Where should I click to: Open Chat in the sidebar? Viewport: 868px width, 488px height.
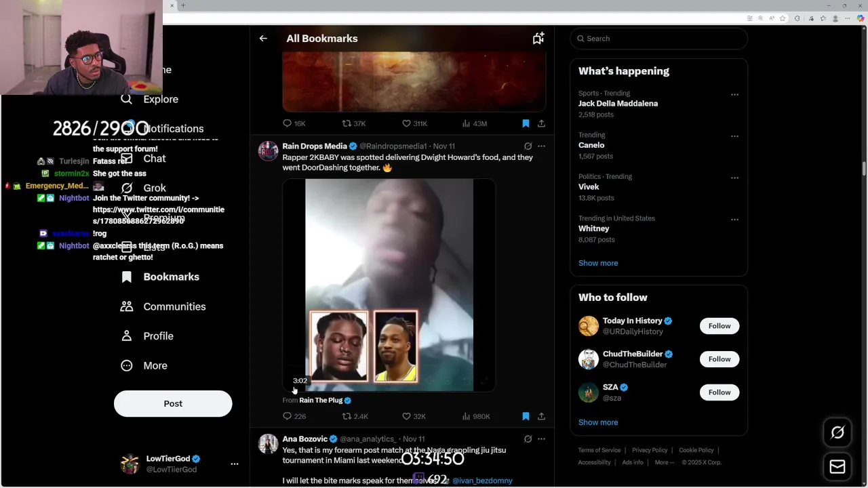tap(143, 158)
